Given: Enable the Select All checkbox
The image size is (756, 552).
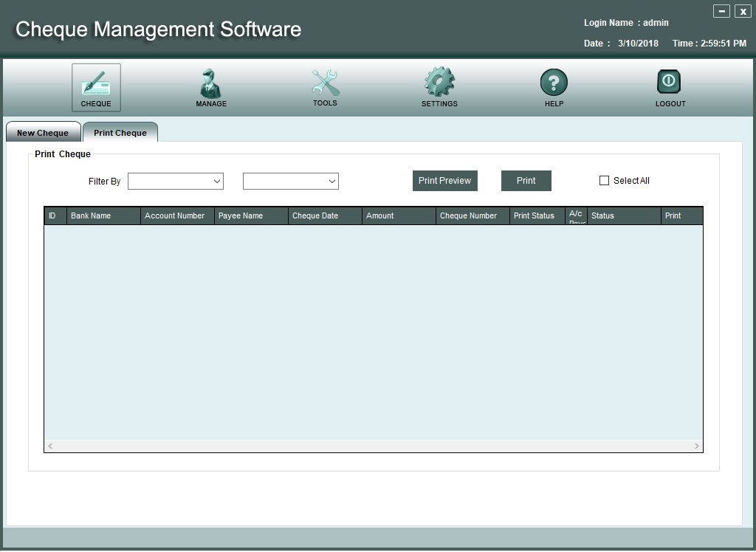Looking at the screenshot, I should tap(604, 181).
